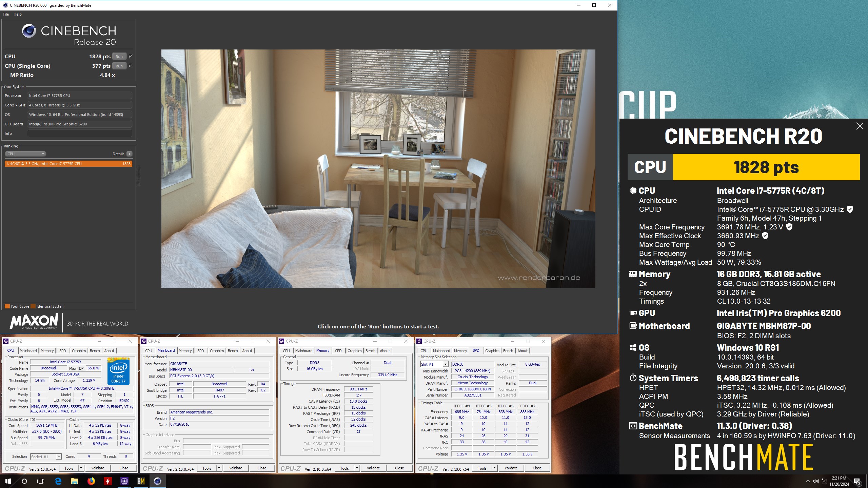
Task: Click Tools button in the CPU-Z Memory window
Action: click(x=344, y=468)
